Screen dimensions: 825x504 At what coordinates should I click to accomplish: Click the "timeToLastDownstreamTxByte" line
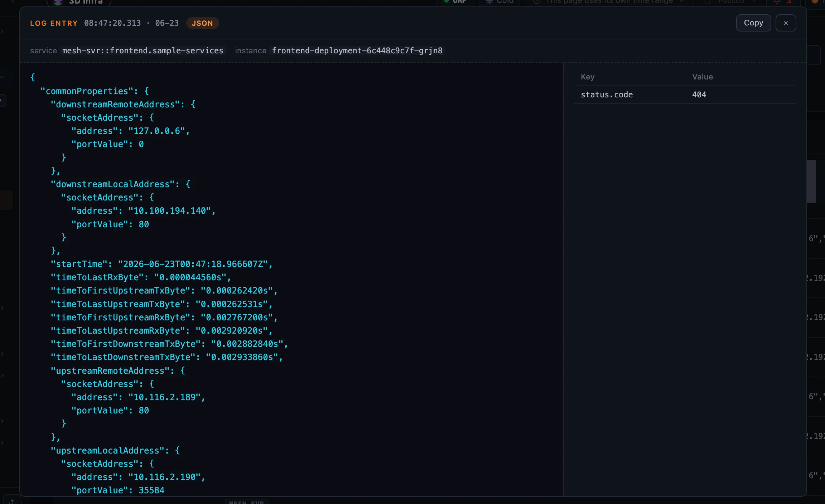[x=167, y=357]
